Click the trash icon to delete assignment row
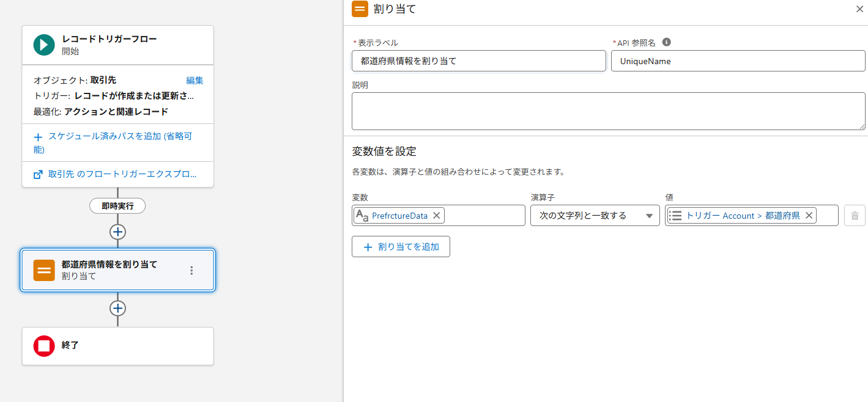The height and width of the screenshot is (402, 868). pyautogui.click(x=855, y=216)
